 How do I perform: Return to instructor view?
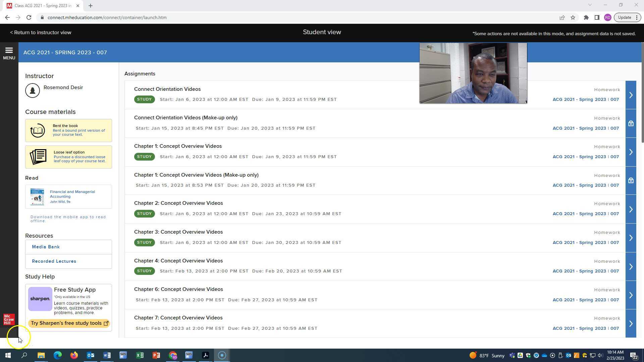(41, 33)
